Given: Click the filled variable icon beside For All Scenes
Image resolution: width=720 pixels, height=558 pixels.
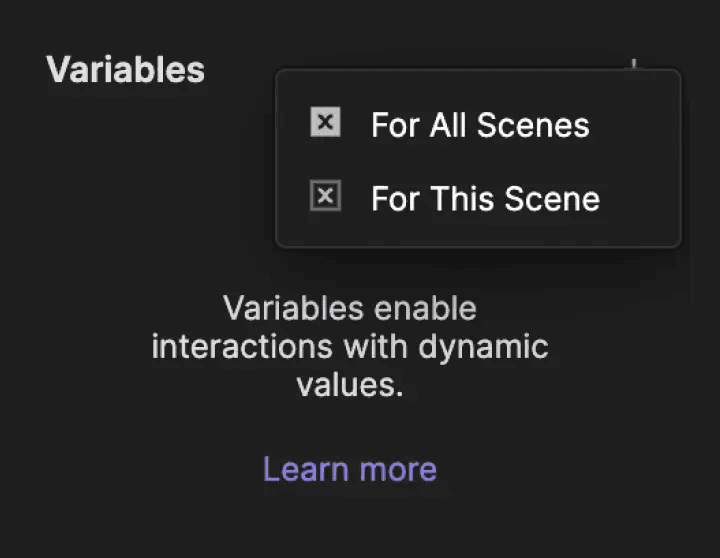Looking at the screenshot, I should (x=325, y=124).
